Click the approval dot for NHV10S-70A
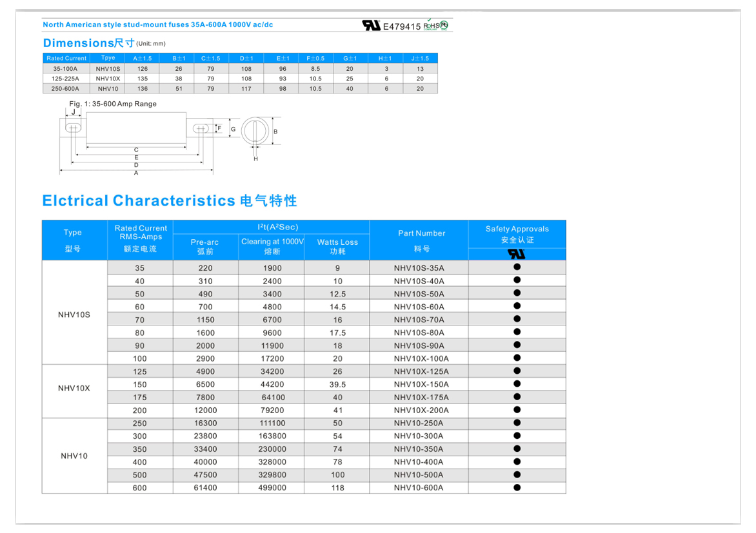Image resolution: width=756 pixels, height=533 pixels. tap(517, 318)
